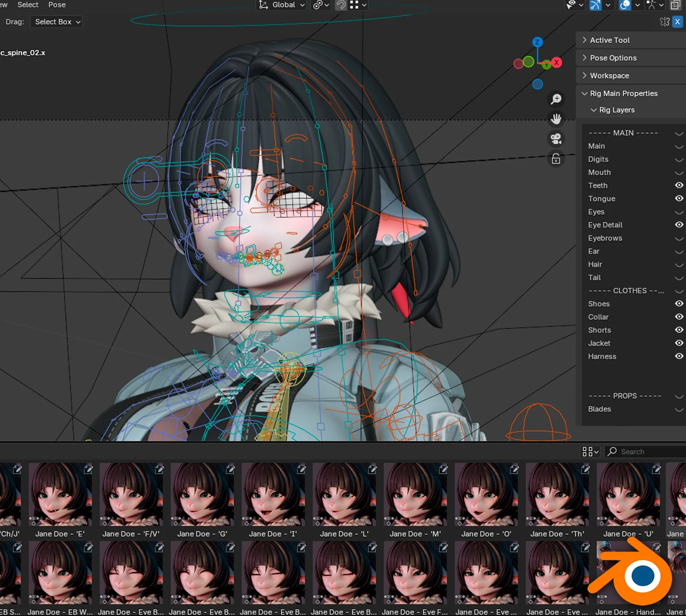Click the viewport lock icon

[x=556, y=159]
